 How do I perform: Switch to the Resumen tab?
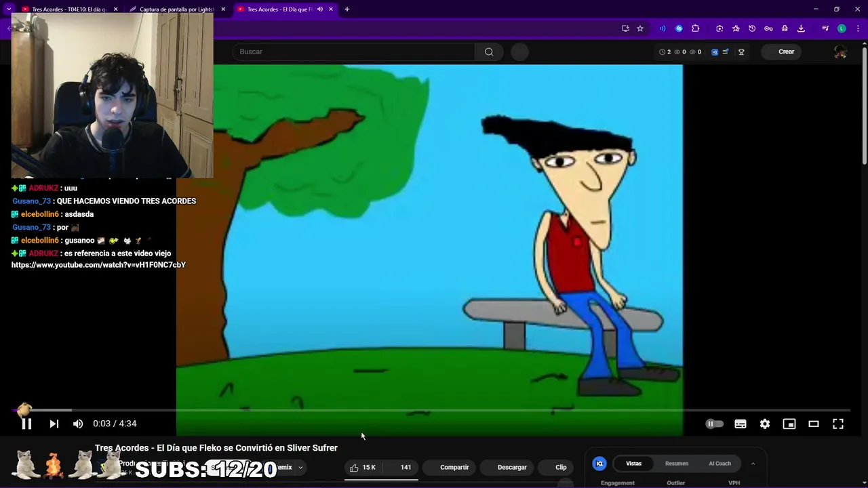pyautogui.click(x=676, y=464)
